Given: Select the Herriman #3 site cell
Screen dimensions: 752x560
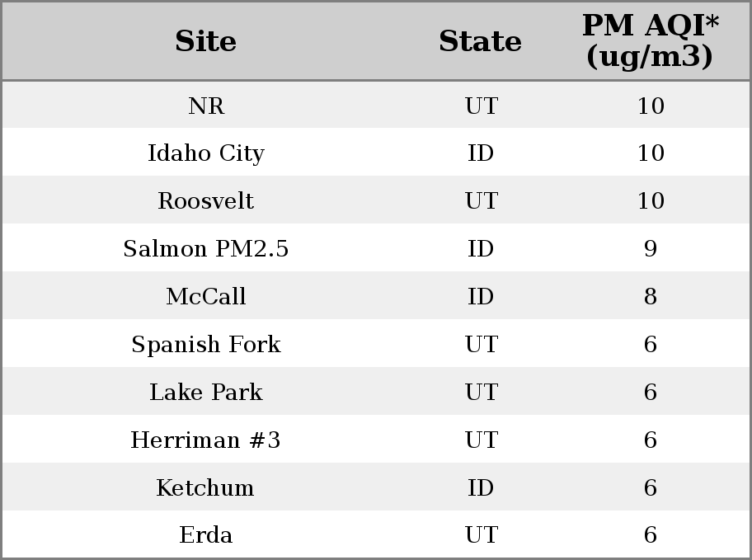Looking at the screenshot, I should 206,440.
